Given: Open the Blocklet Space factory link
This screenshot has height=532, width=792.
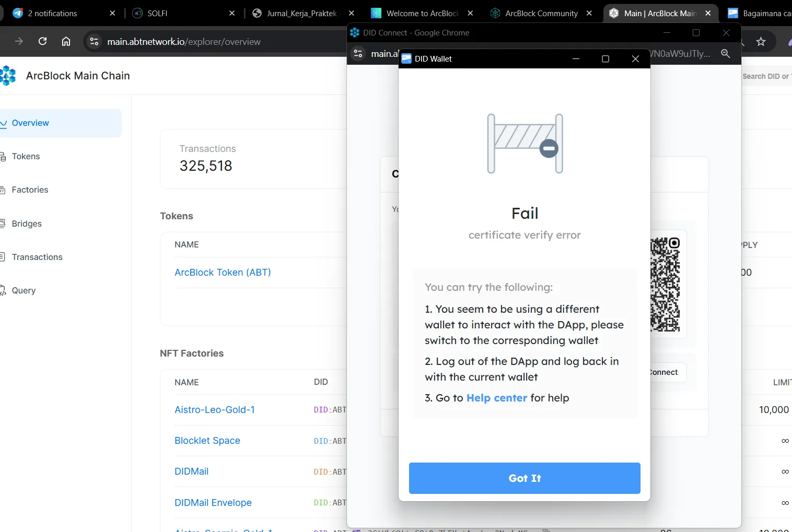Looking at the screenshot, I should point(207,441).
